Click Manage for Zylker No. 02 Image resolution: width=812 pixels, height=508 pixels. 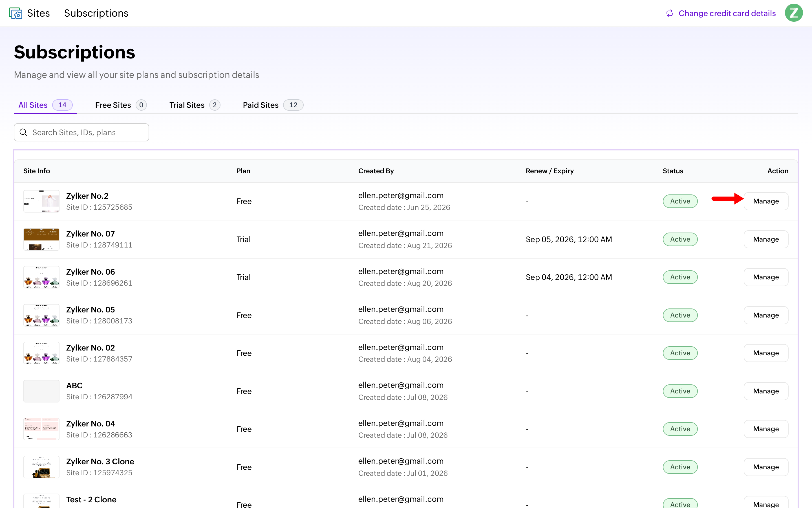(x=766, y=353)
